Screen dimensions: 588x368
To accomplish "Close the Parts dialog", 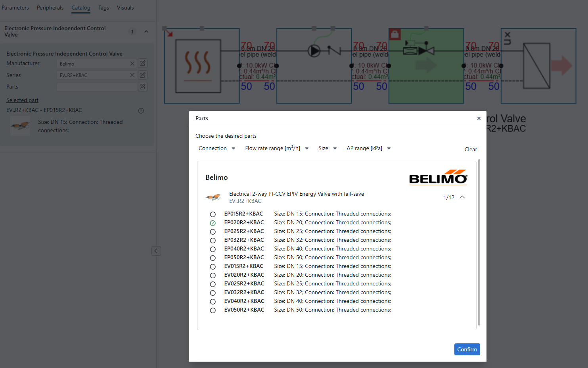I will pyautogui.click(x=479, y=118).
